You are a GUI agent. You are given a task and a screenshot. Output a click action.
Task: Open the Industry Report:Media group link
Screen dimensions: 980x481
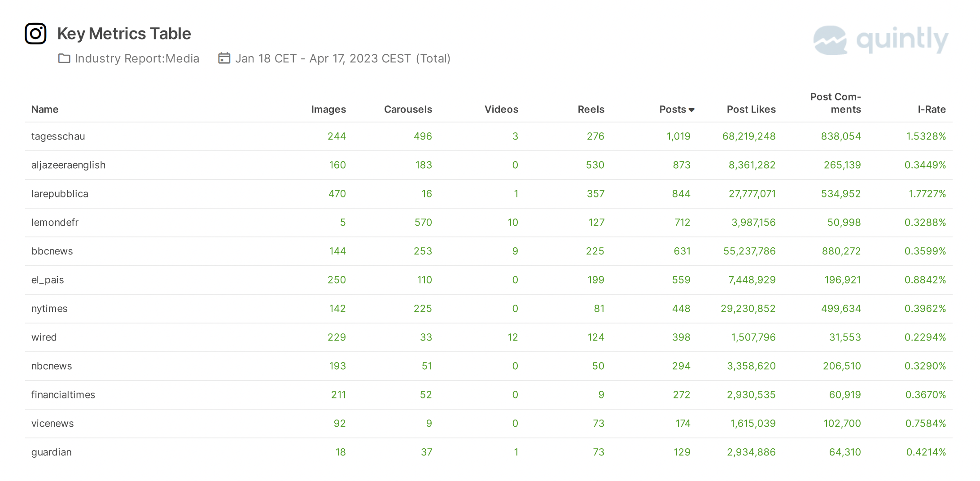click(137, 59)
